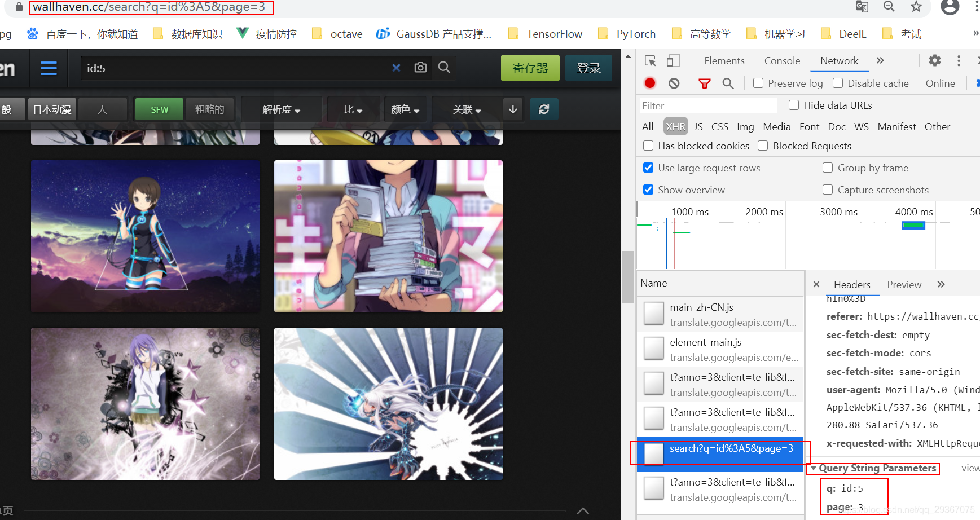Select the element_main.js request
This screenshot has width=980, height=520.
(720, 349)
